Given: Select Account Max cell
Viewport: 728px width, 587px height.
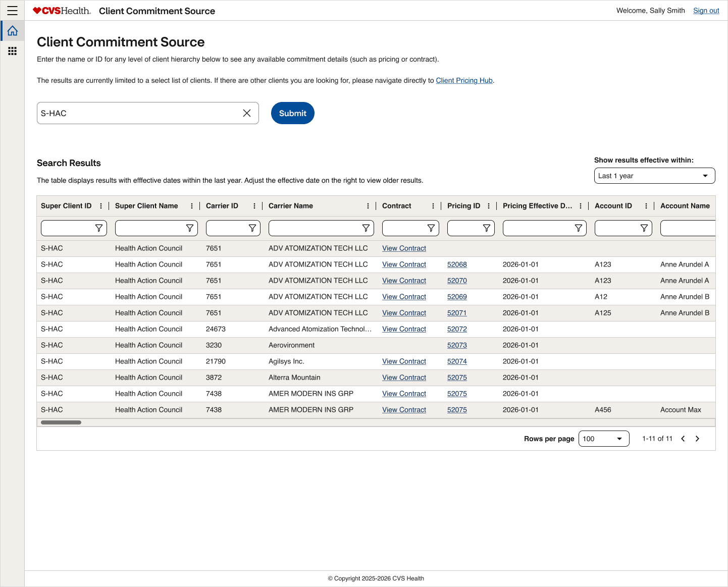Looking at the screenshot, I should tap(681, 410).
